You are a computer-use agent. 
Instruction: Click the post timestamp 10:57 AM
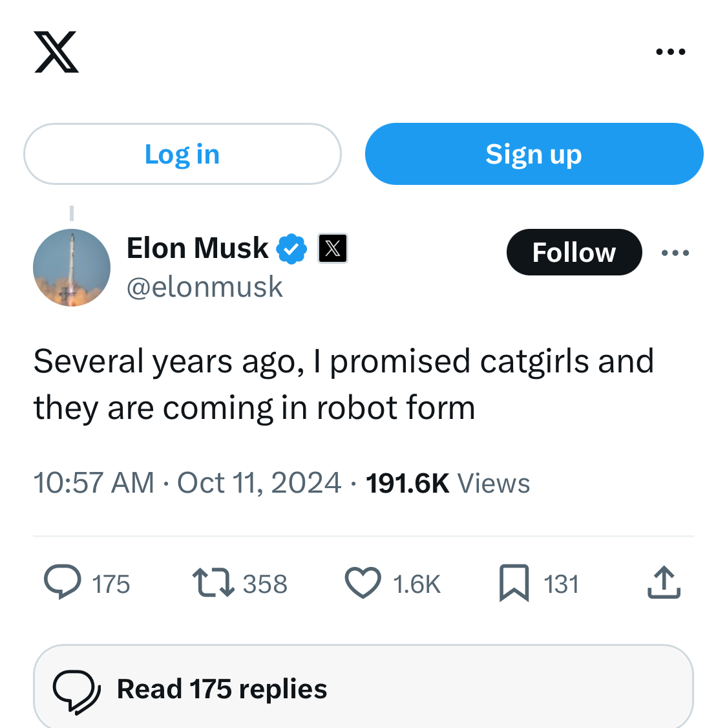(x=94, y=483)
